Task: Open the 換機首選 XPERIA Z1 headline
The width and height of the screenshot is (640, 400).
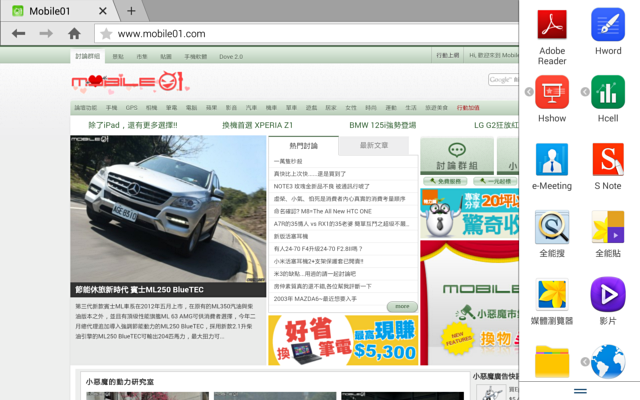Action: [257, 125]
